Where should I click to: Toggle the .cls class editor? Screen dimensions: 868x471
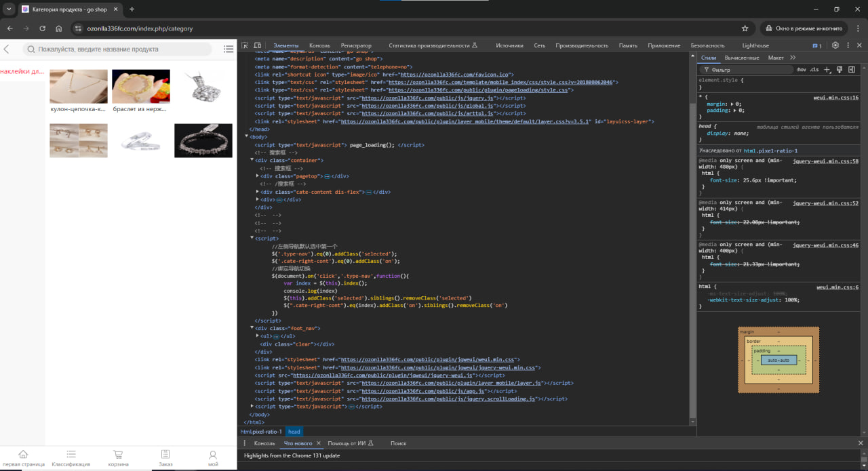(814, 70)
